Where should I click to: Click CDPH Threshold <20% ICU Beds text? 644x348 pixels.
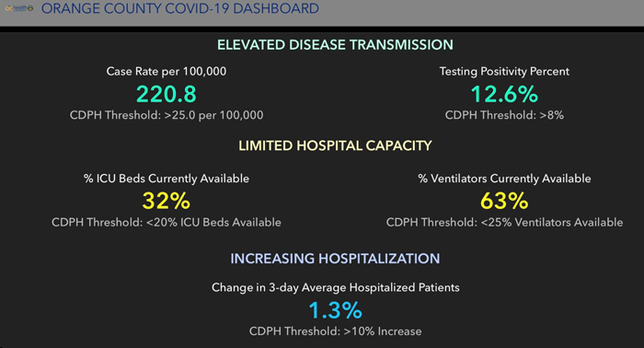point(167,222)
